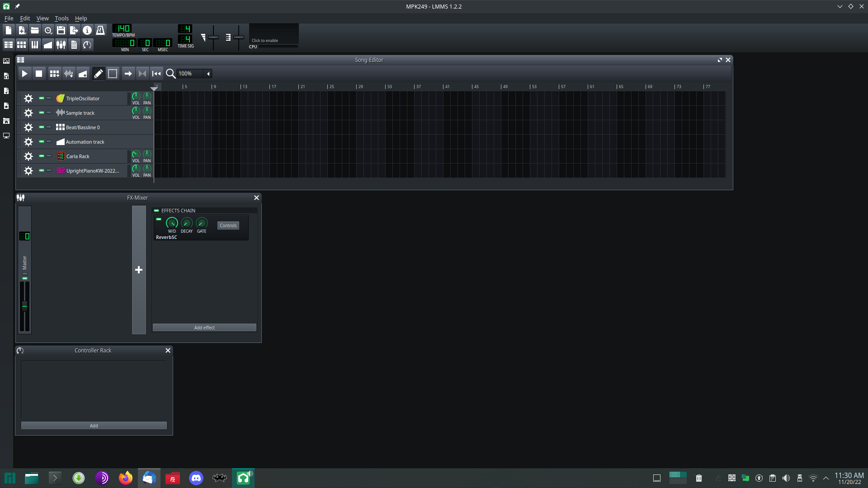This screenshot has height=488, width=868.
Task: Enable the ReverbSC effect LED toggle
Action: (x=159, y=219)
